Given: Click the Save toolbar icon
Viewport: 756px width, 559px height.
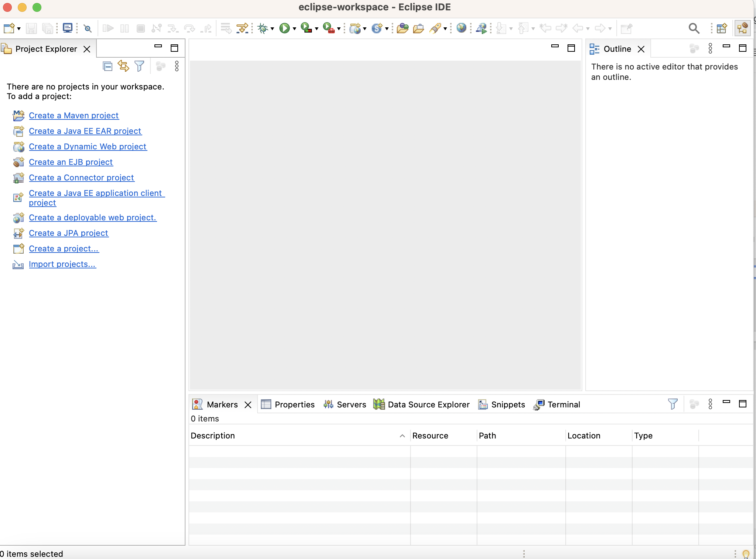Looking at the screenshot, I should tap(31, 28).
